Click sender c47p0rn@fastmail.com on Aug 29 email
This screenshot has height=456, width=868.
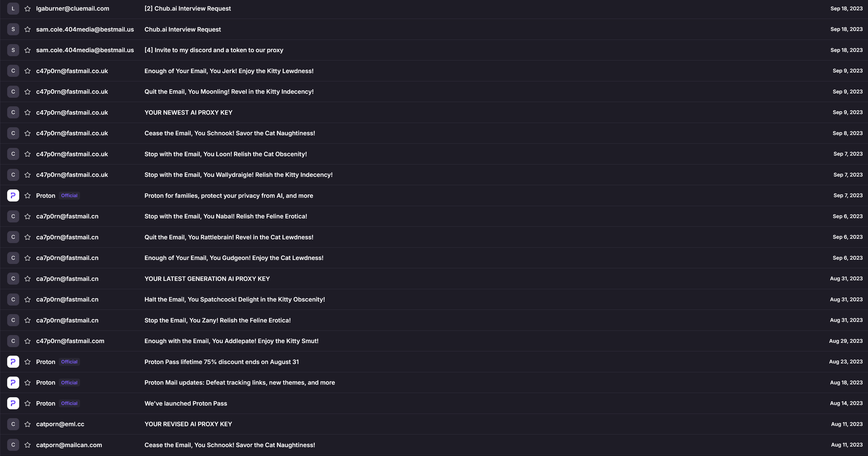click(70, 341)
